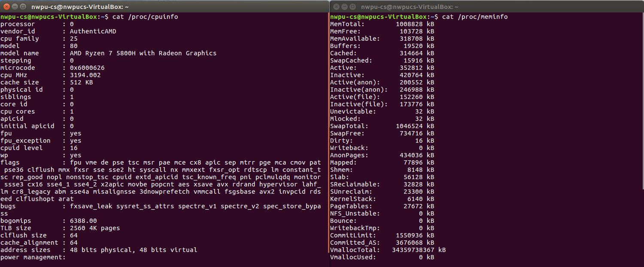Click the Committed_AS value 3676068

pos(410,243)
